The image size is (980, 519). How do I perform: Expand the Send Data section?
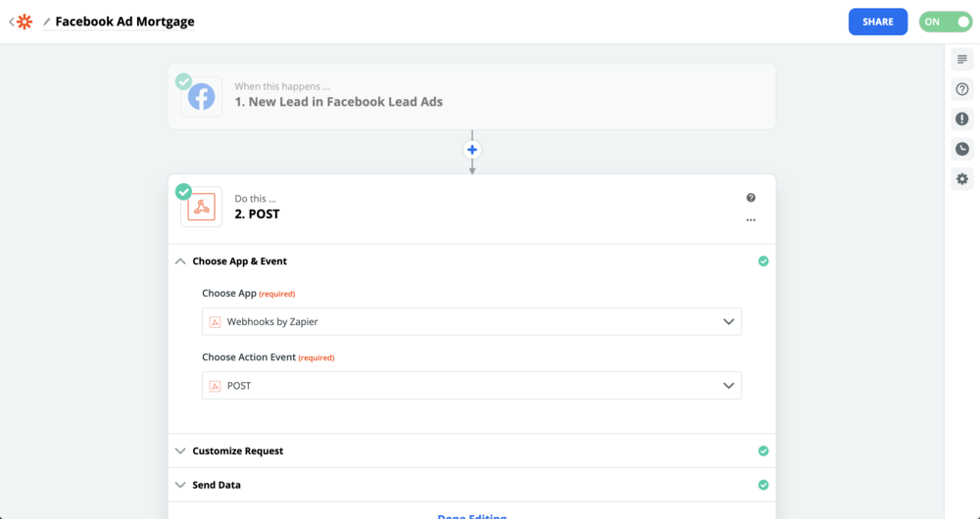click(x=472, y=485)
